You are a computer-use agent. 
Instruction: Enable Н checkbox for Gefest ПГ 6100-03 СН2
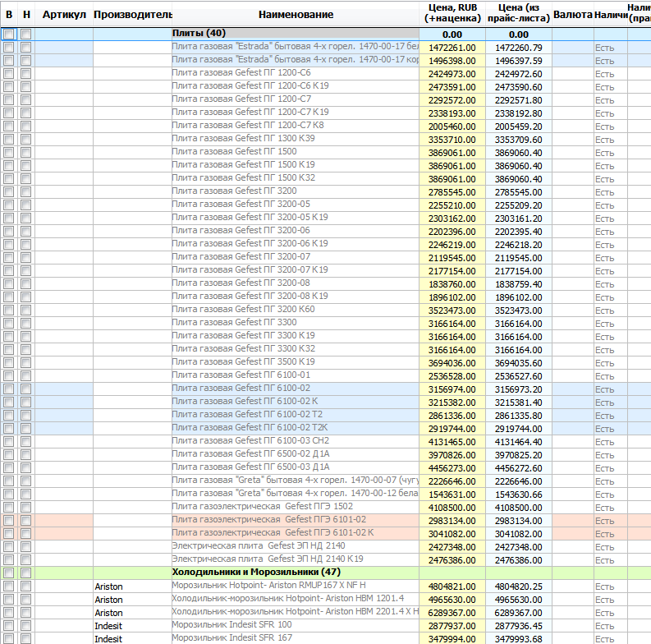pyautogui.click(x=25, y=441)
